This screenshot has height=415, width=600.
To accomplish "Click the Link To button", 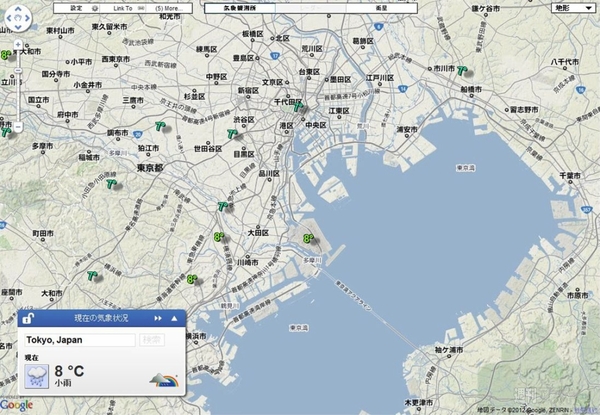I will [x=123, y=8].
